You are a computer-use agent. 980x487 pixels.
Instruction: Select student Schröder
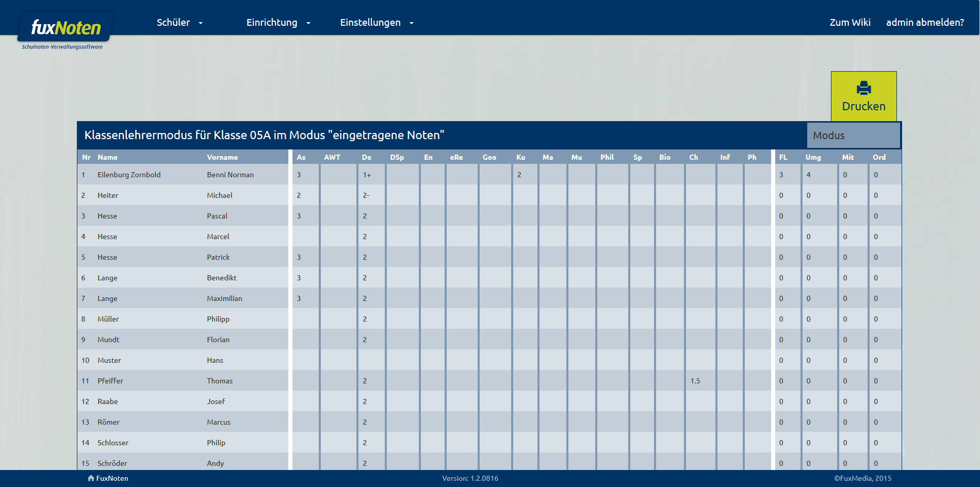click(x=112, y=463)
